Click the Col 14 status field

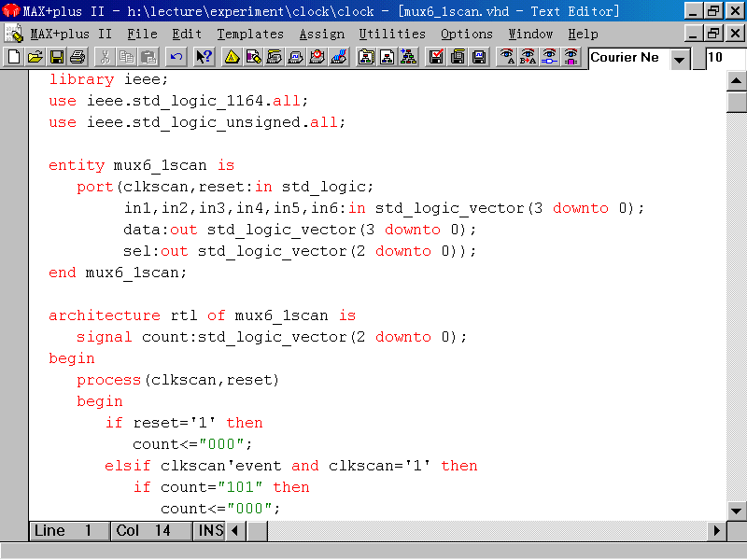tap(151, 531)
